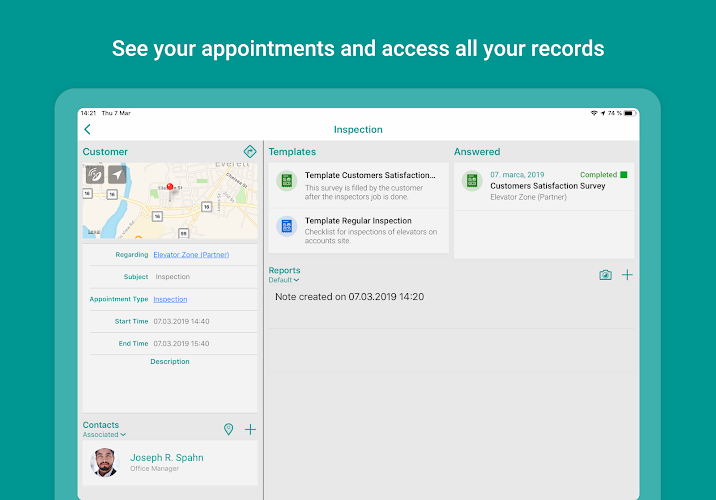Select the red map pin

pyautogui.click(x=170, y=186)
